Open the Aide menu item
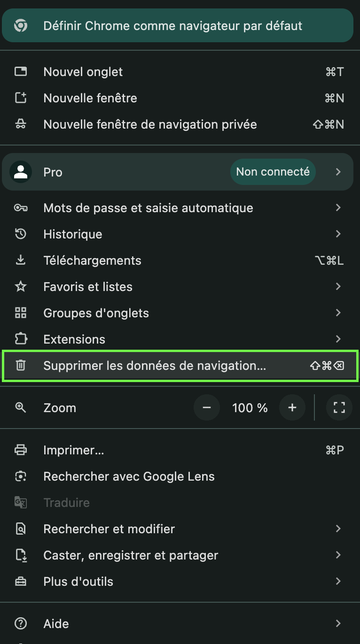 coord(56,624)
